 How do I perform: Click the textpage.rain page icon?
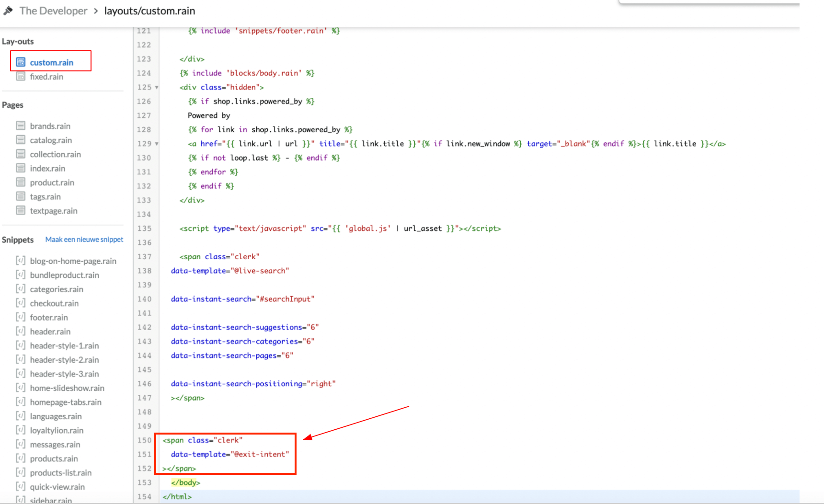point(21,210)
